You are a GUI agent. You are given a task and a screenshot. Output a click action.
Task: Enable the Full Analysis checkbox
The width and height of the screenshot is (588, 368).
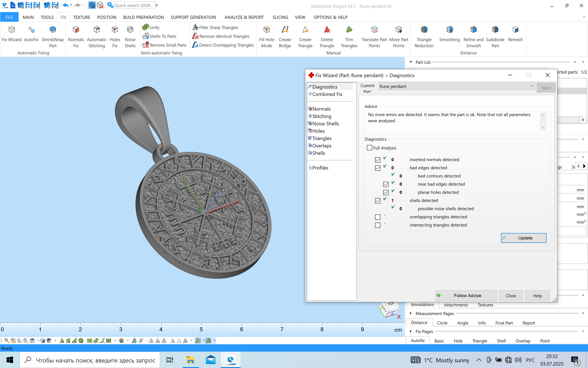coord(369,148)
